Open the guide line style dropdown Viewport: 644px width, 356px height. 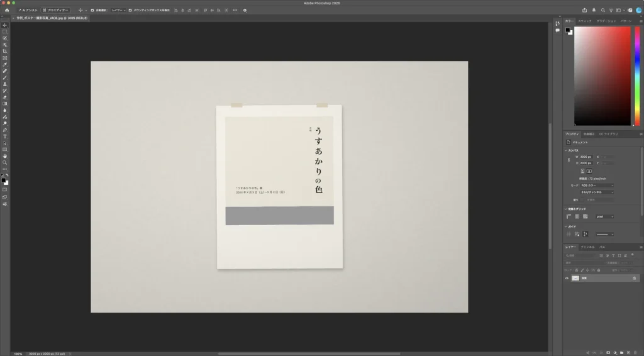[604, 234]
